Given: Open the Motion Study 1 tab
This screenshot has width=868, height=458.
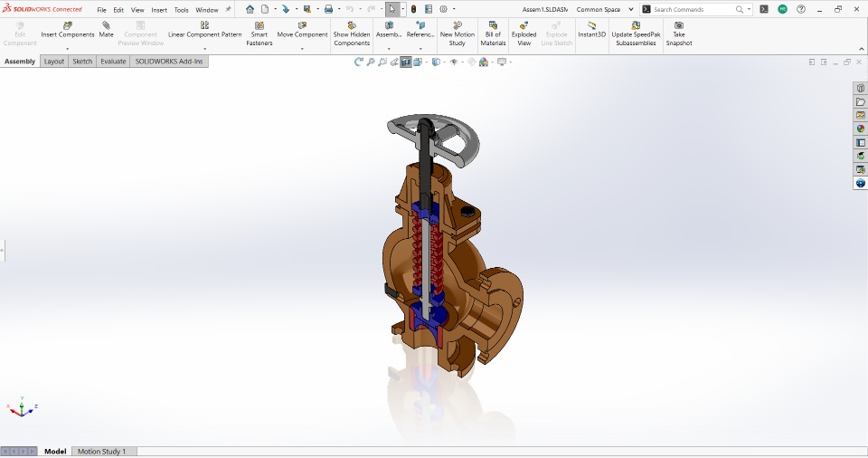Looking at the screenshot, I should (102, 452).
